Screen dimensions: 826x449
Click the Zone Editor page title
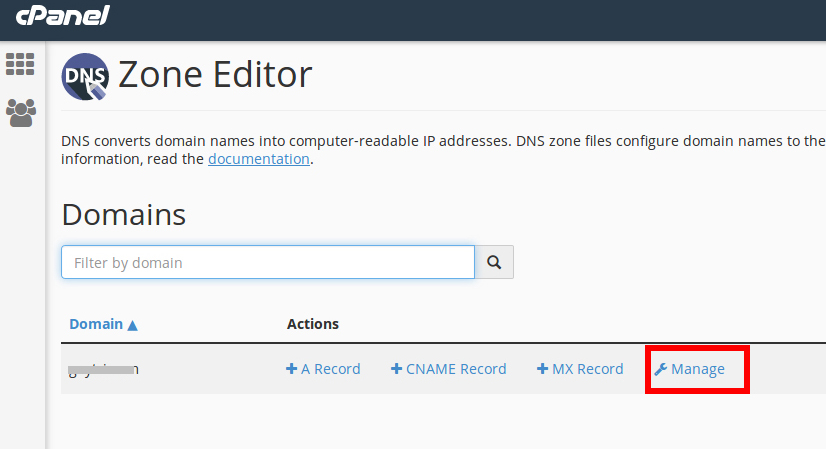(215, 75)
